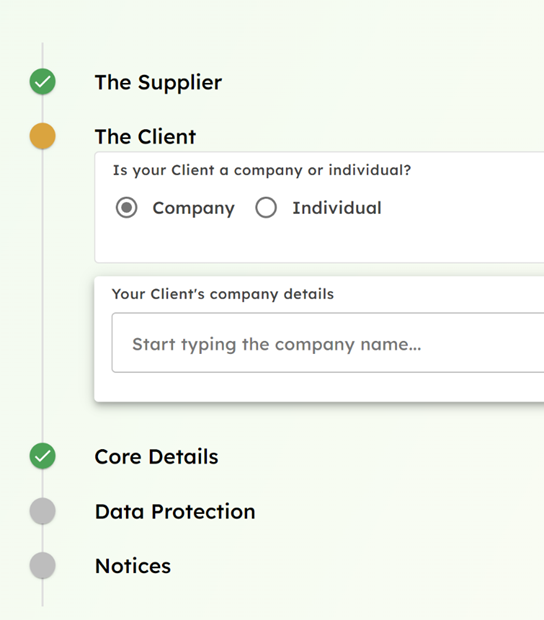544x620 pixels.
Task: Expand The Supplier section heading
Action: coord(158,83)
